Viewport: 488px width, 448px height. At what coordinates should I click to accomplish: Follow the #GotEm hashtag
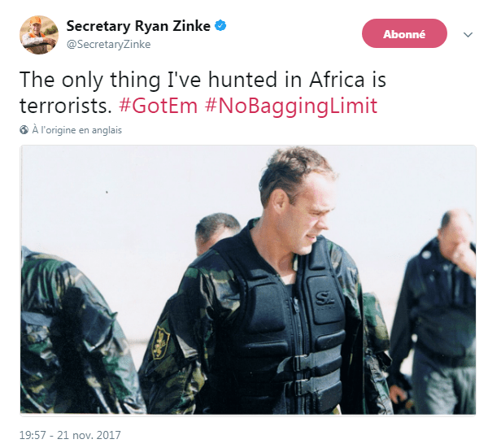[x=158, y=106]
